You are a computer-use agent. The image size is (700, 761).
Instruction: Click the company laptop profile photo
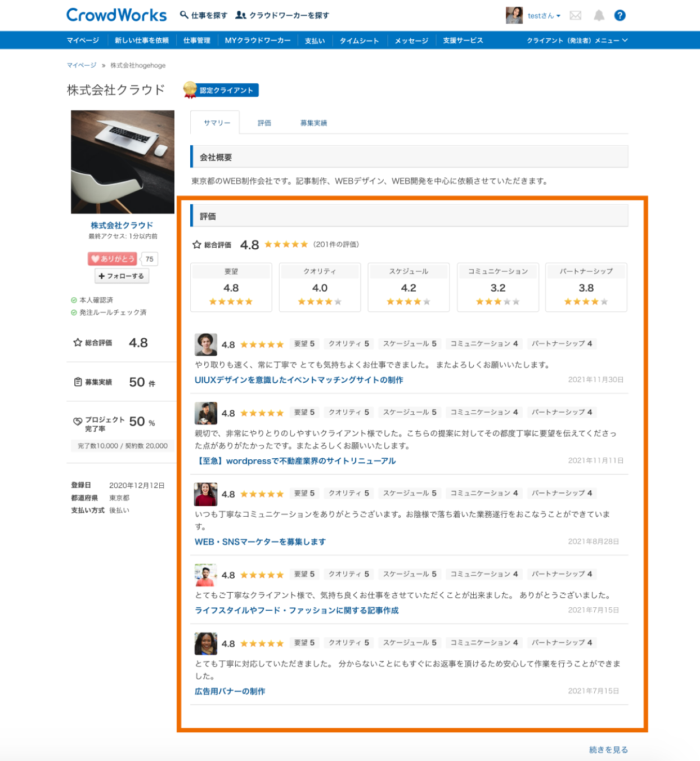123,162
